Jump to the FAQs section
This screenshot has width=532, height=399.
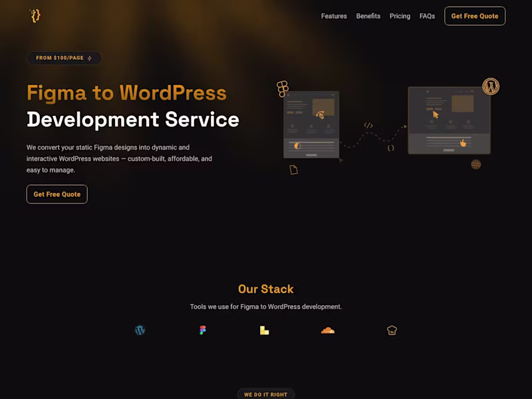tap(427, 16)
